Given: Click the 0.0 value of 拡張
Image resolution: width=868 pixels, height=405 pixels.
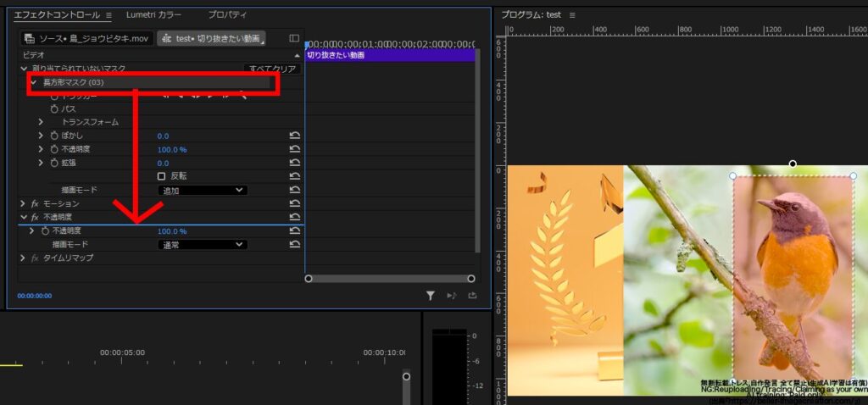Looking at the screenshot, I should point(163,164).
